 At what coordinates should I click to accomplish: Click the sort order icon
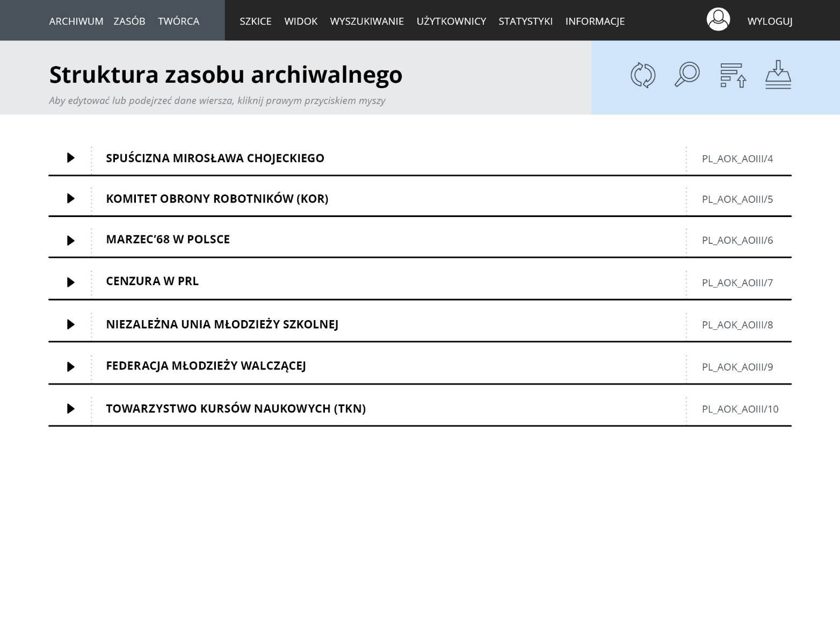[x=733, y=75]
